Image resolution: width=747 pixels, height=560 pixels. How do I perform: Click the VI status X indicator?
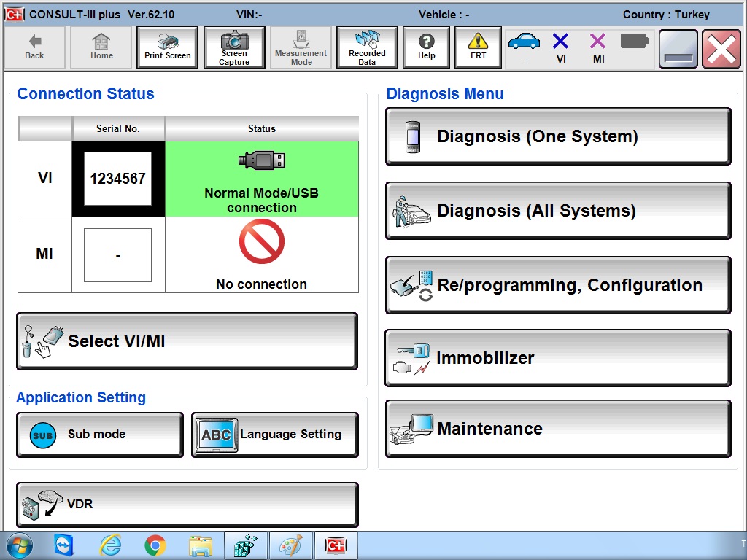561,42
